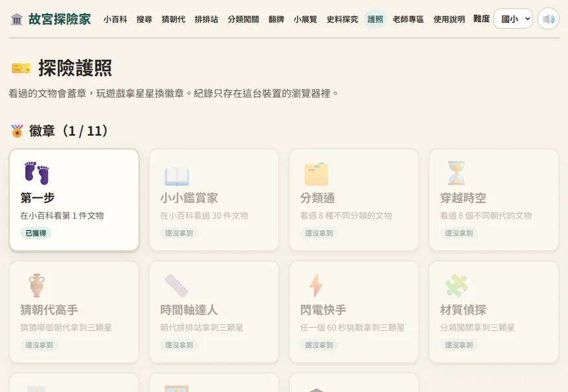Click the 徽章（1 / 11）section heading
Image resolution: width=568 pixels, height=392 pixels.
point(68,131)
